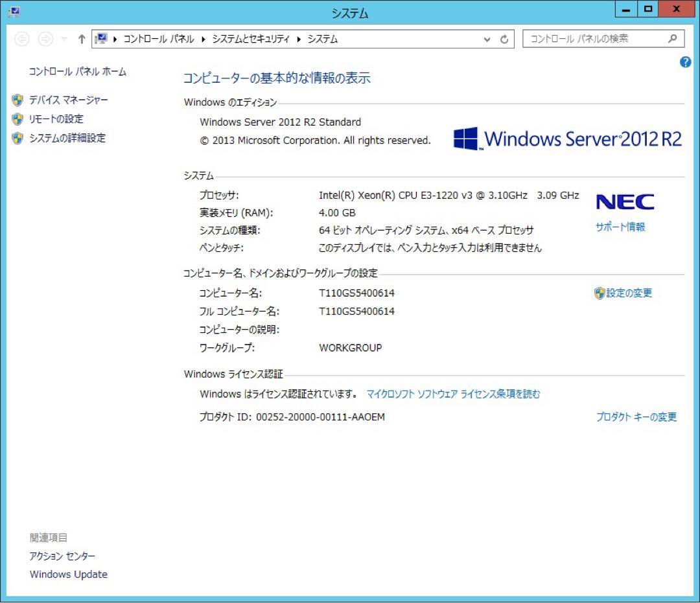
Task: Click the NEC logo
Action: [624, 201]
